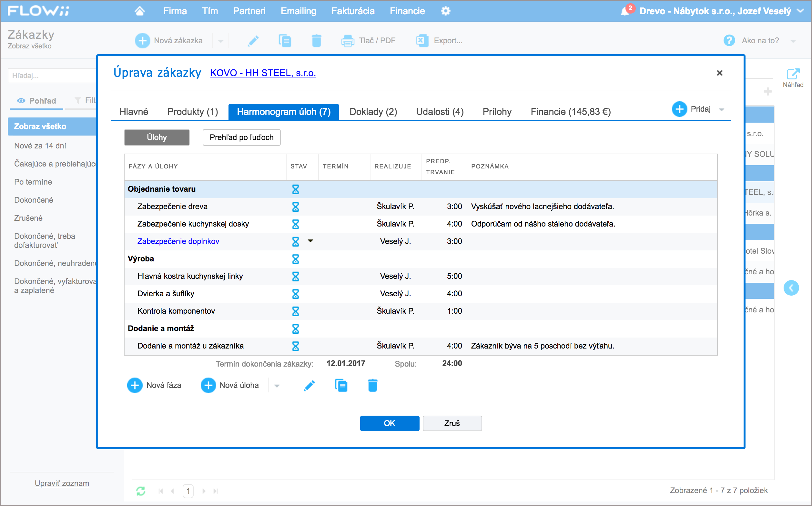This screenshot has width=812, height=506.
Task: Select Nové za 14 dní filter
Action: tap(40, 146)
